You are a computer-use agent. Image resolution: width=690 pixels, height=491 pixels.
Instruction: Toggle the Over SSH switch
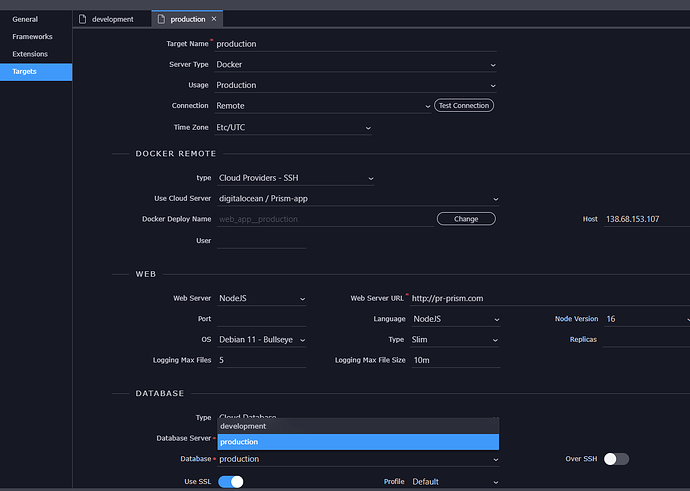click(x=616, y=459)
